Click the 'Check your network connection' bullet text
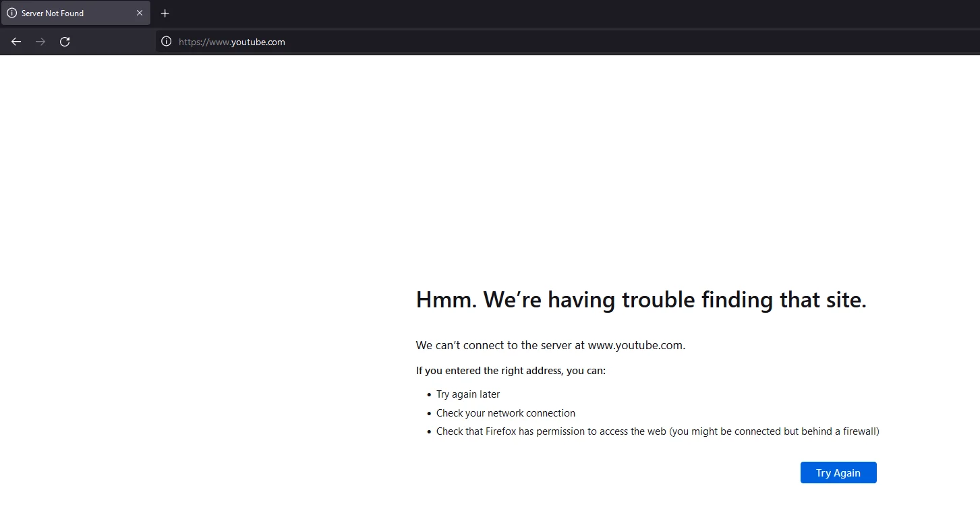The width and height of the screenshot is (980, 517). 506,413
